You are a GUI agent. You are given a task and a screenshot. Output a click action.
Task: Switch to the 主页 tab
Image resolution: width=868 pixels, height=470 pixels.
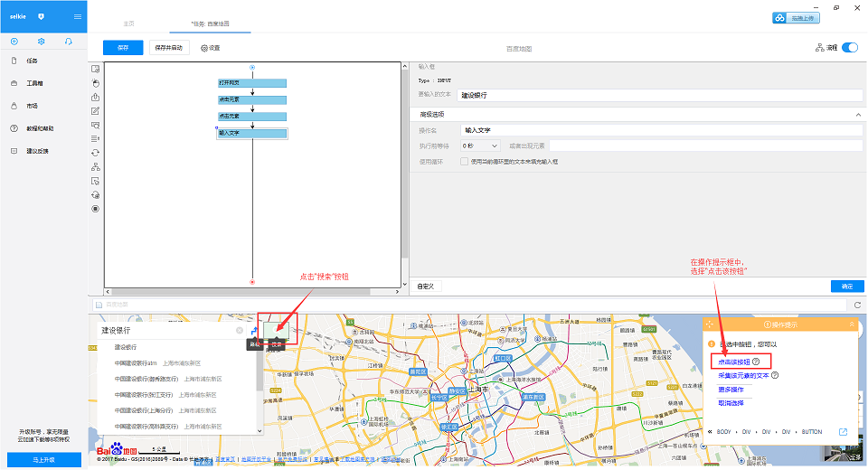(128, 23)
